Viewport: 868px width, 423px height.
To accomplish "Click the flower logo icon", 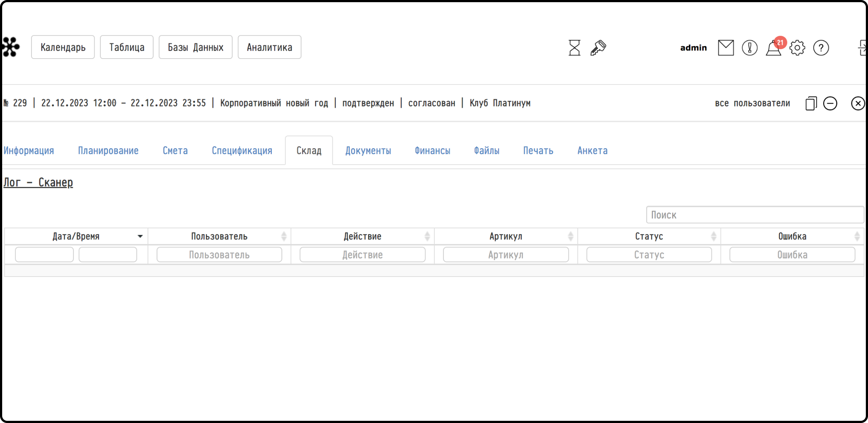I will point(10,47).
